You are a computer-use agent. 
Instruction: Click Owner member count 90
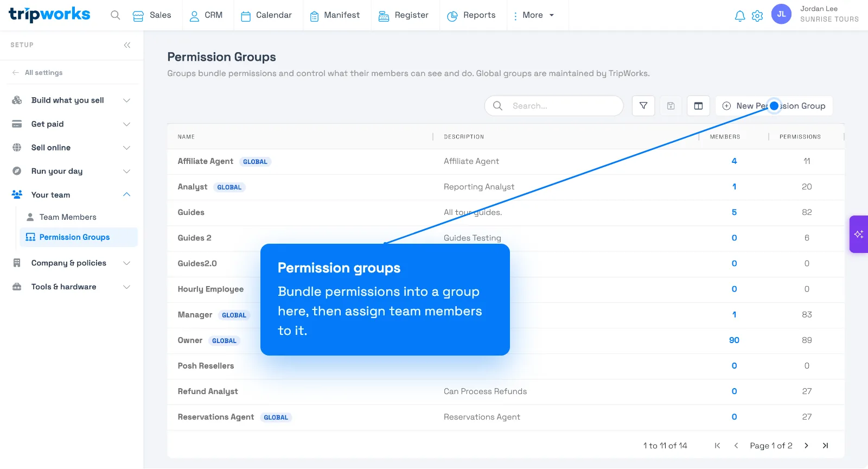pos(734,340)
